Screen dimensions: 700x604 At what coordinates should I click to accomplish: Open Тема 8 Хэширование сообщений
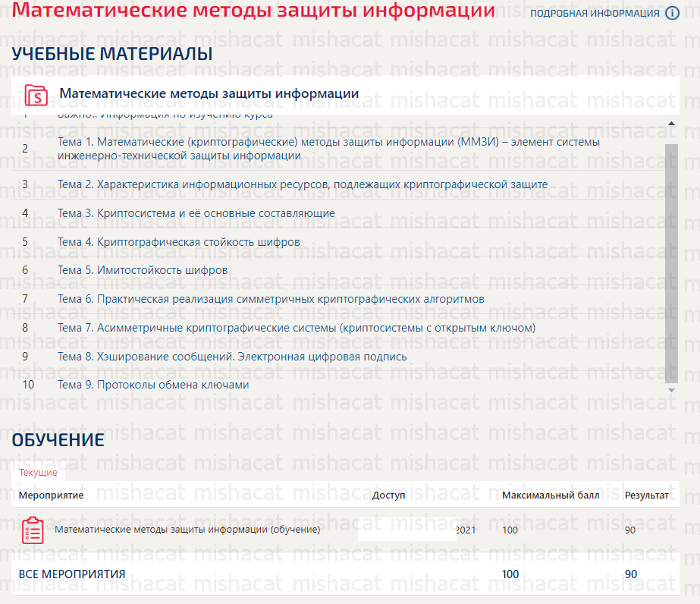(x=232, y=357)
